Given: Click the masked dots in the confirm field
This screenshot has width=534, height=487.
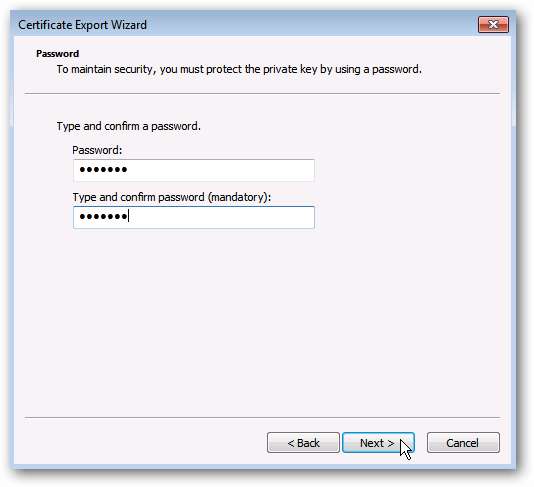Looking at the screenshot, I should pyautogui.click(x=103, y=216).
